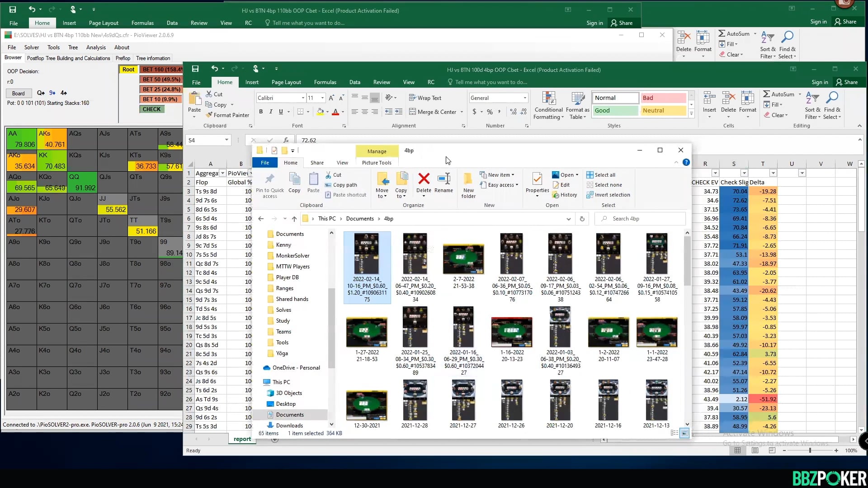Viewport: 868px width, 488px height.
Task: Apply the Good cell style swatch
Action: click(x=615, y=111)
